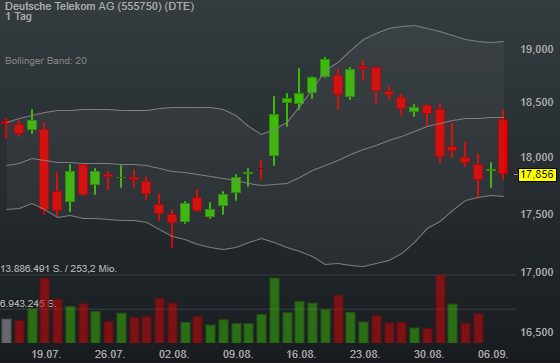
Task: Click the 17,000 price axis label
Action: coord(537,273)
